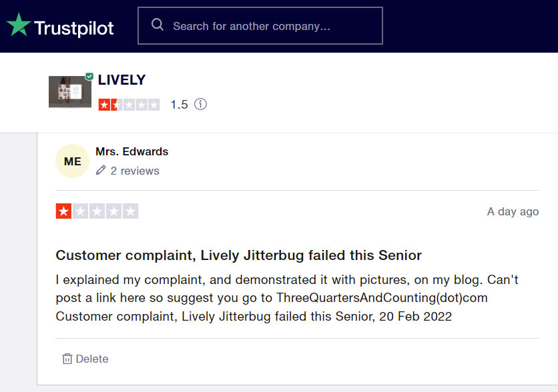Open the LIVELY company thumbnail image

(69, 92)
